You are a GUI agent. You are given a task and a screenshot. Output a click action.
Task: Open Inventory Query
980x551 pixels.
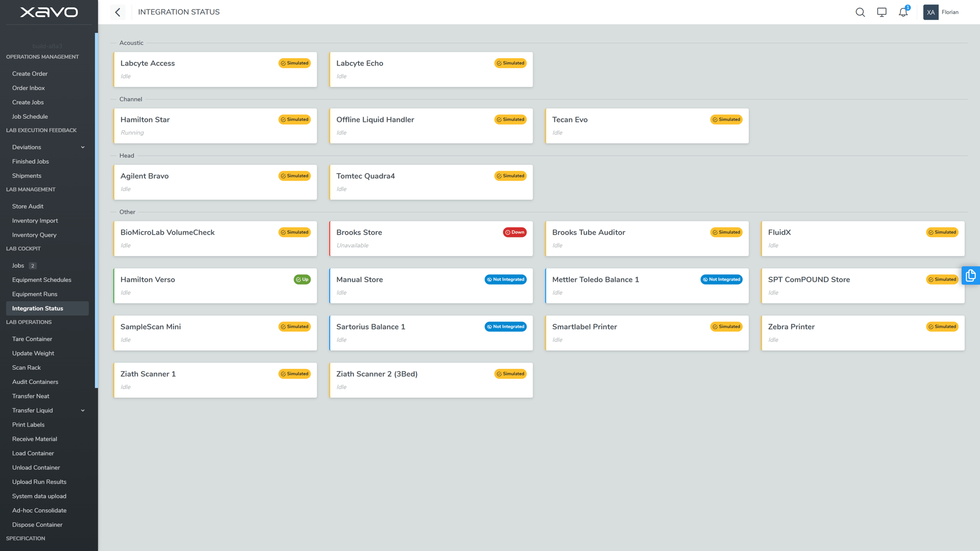(x=34, y=235)
